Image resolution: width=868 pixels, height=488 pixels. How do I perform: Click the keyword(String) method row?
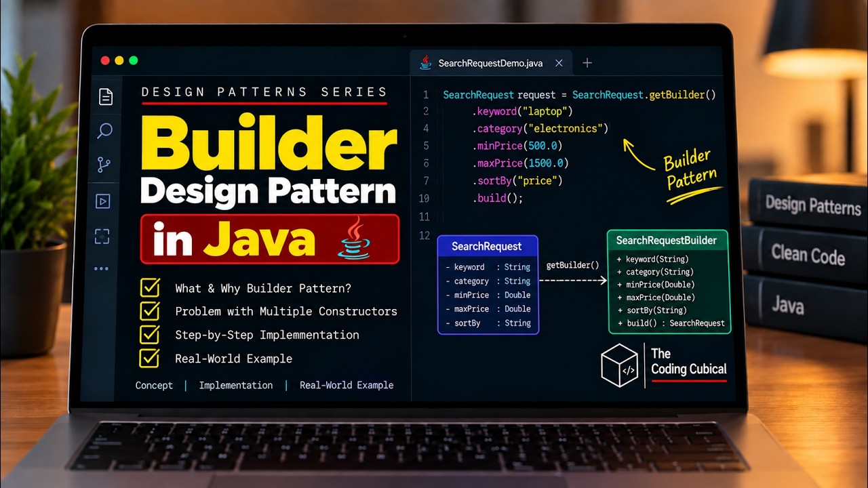[652, 259]
